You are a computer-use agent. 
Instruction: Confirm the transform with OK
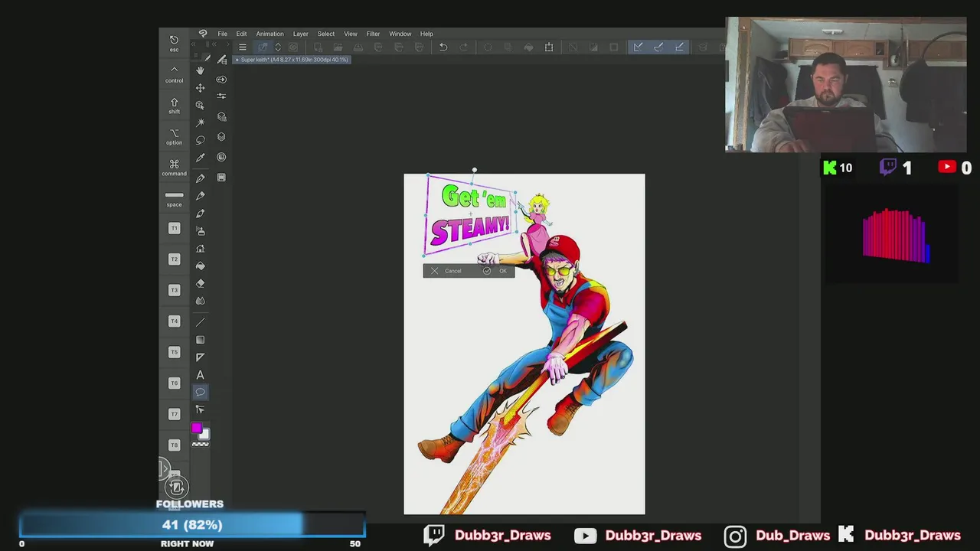click(x=495, y=271)
